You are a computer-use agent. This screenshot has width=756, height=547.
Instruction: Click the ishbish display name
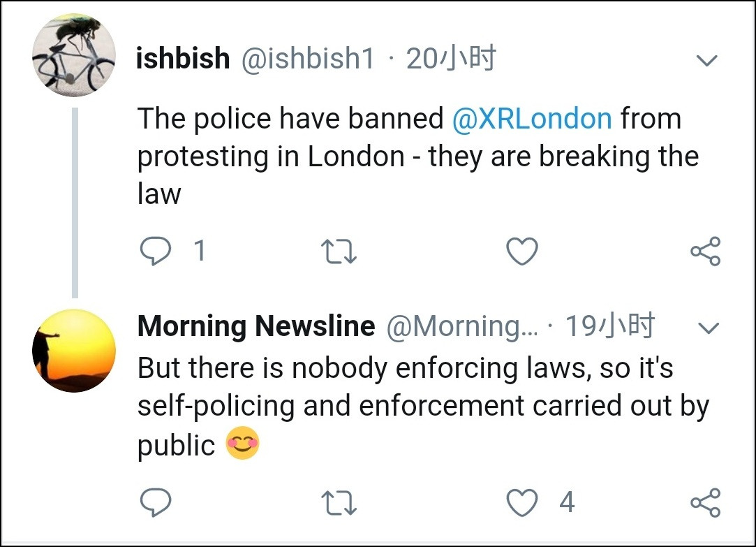[183, 59]
